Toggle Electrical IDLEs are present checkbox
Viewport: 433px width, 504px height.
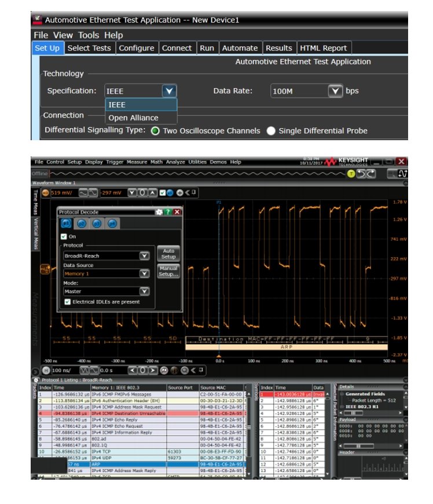[x=68, y=302]
